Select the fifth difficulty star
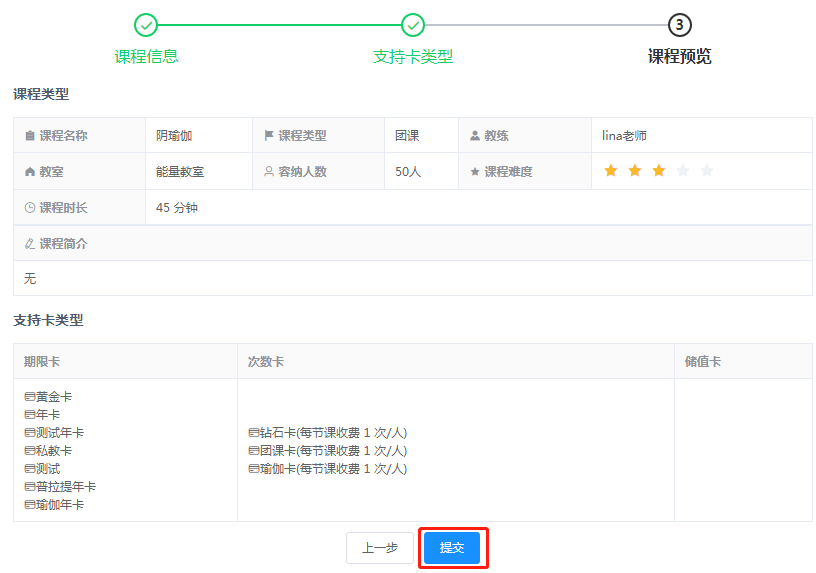 (x=707, y=171)
